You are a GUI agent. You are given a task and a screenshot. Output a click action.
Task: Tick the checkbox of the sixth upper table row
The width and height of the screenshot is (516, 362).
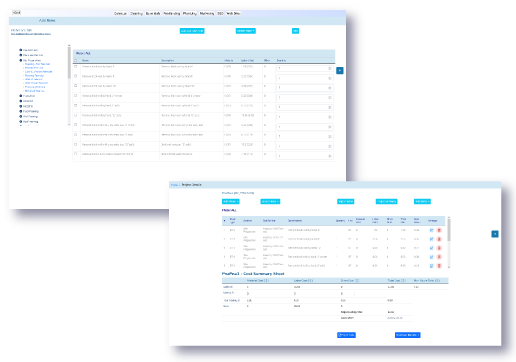point(76,115)
